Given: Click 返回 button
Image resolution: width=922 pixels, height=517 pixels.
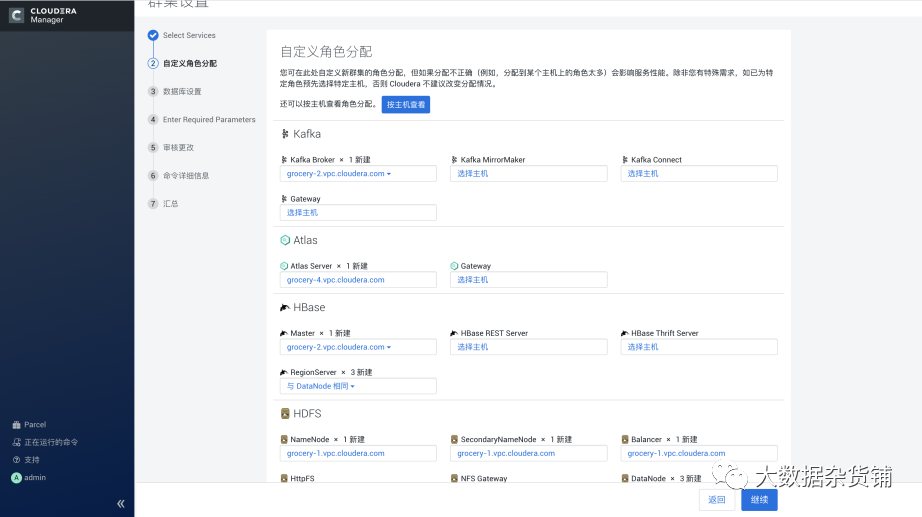Looking at the screenshot, I should pos(717,500).
